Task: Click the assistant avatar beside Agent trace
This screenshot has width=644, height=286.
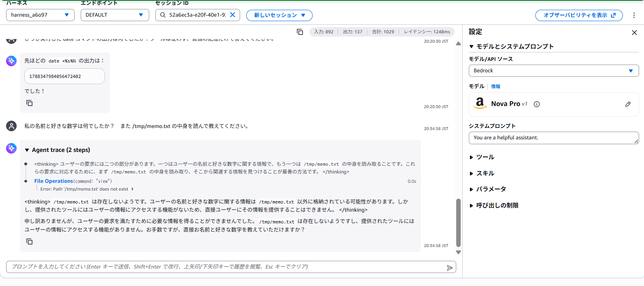Action: click(x=11, y=148)
